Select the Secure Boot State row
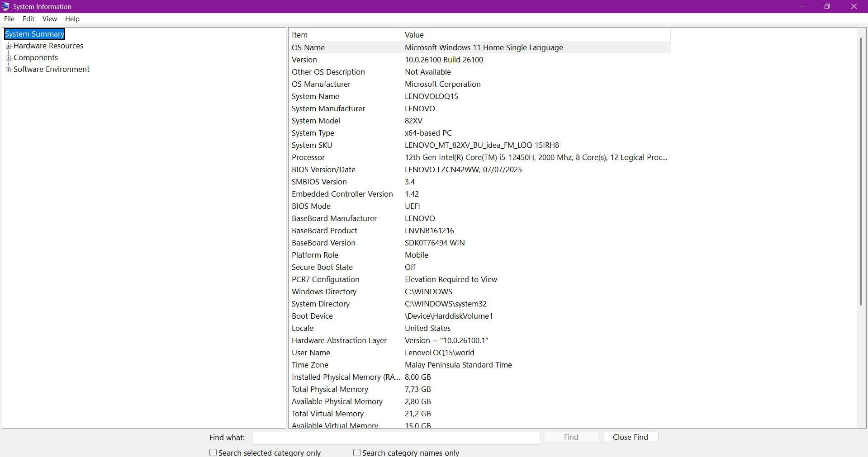Screen dimensions: 868x457 [x=479, y=267]
